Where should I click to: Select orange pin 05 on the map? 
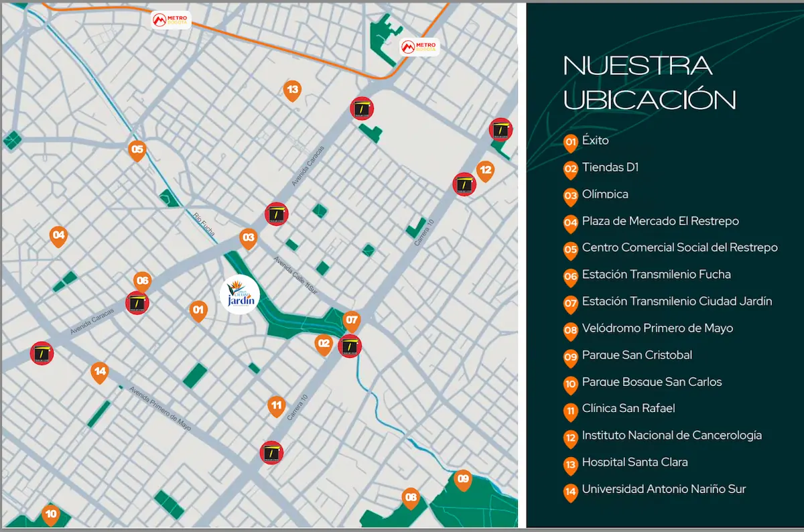[x=137, y=150]
